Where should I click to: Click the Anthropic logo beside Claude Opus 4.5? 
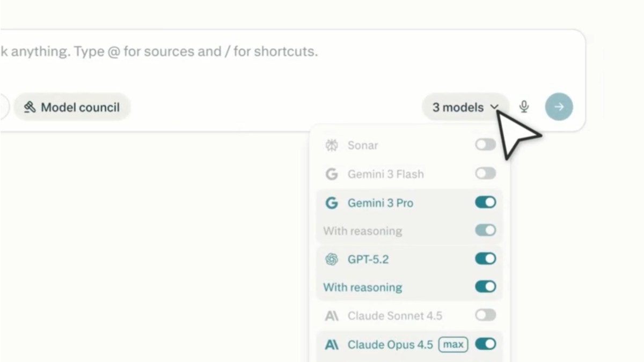(332, 344)
